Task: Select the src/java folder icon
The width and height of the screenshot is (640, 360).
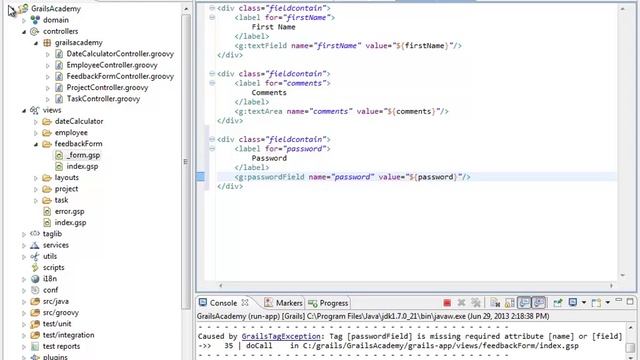Action: [35, 302]
